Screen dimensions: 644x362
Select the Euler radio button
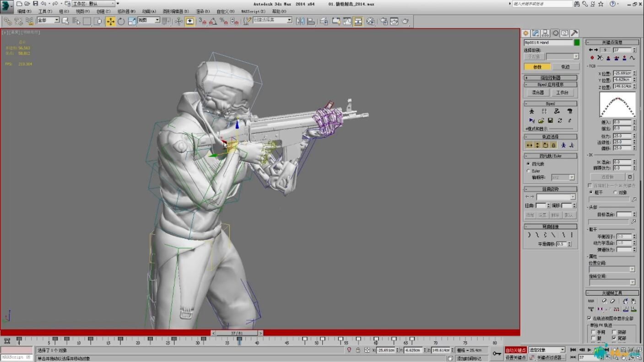click(528, 171)
